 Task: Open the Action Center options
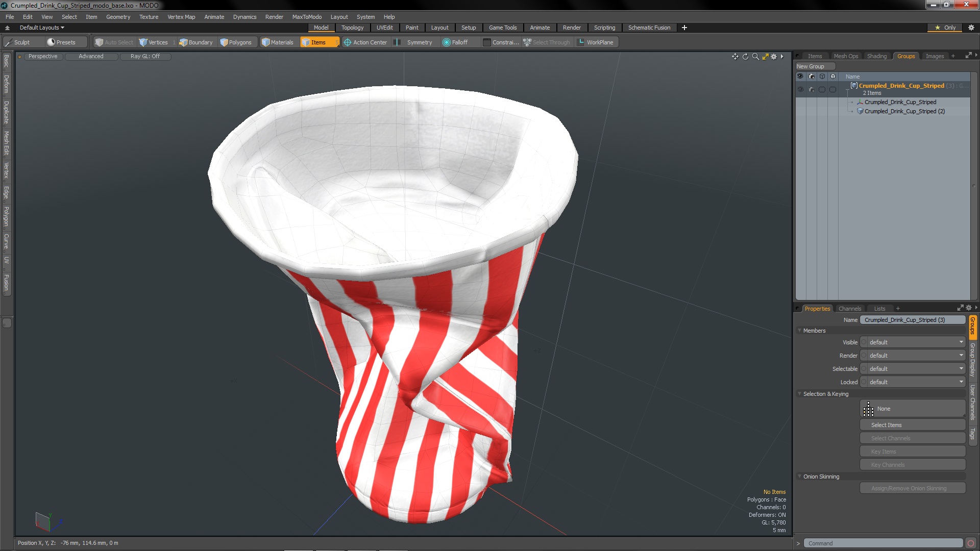(x=365, y=42)
